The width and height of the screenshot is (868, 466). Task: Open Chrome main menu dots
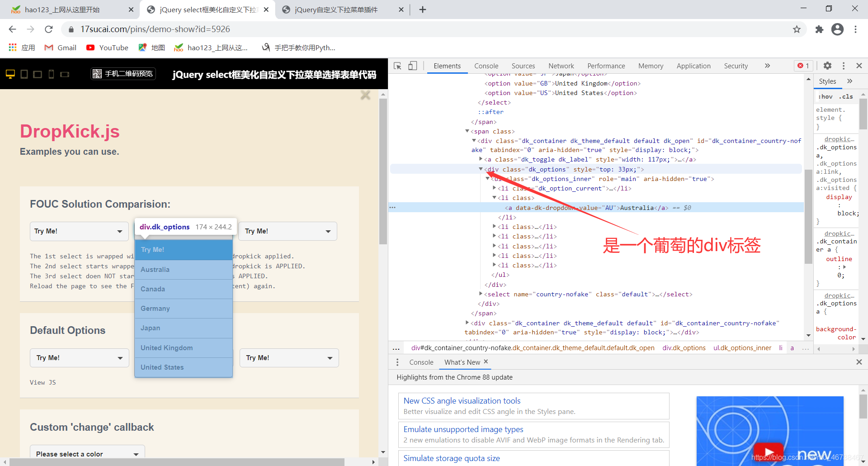pyautogui.click(x=855, y=29)
